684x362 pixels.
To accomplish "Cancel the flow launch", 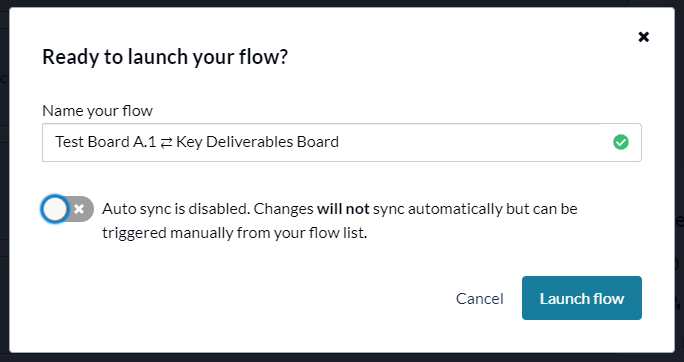I will coord(479,299).
